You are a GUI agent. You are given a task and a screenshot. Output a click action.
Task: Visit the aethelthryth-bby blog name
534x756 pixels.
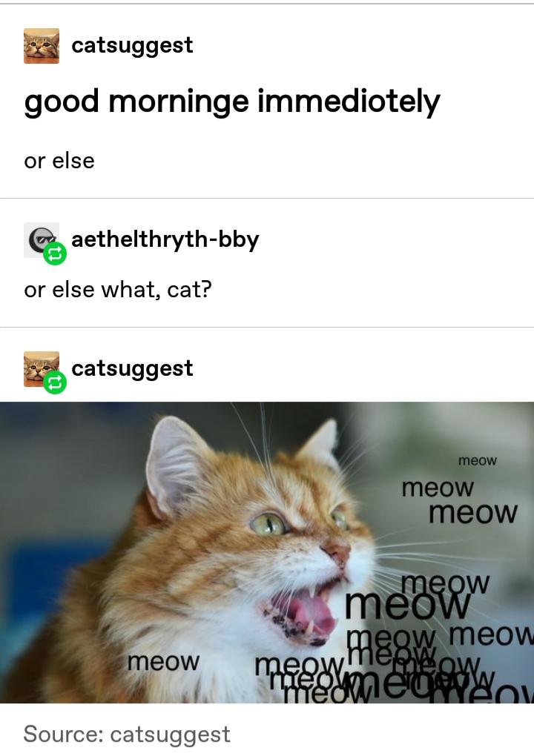coord(165,239)
